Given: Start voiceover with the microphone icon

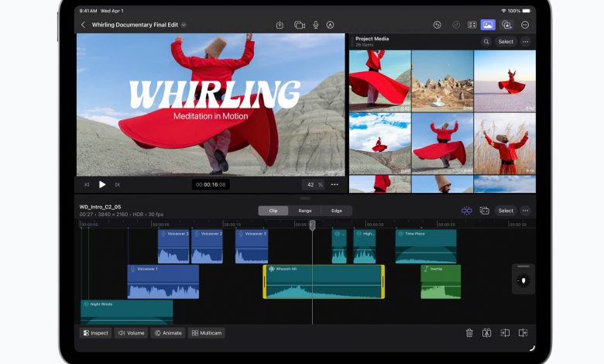Looking at the screenshot, I should (315, 25).
